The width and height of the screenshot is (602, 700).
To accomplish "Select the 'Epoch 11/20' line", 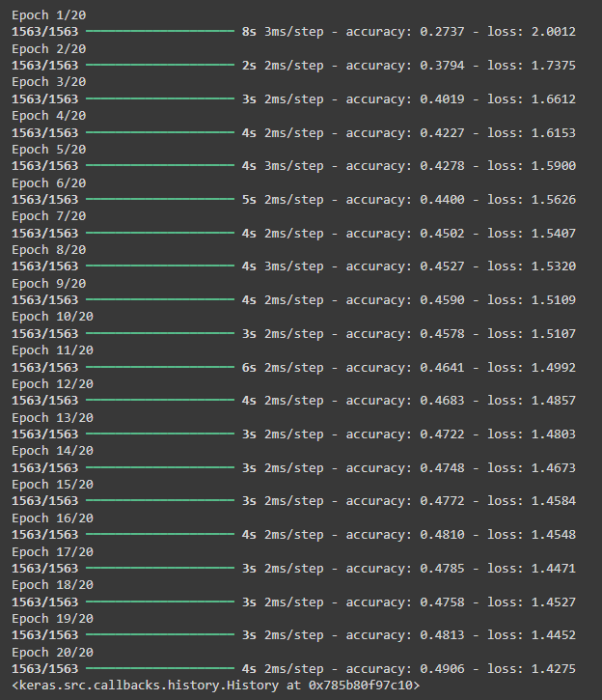I will [52, 350].
